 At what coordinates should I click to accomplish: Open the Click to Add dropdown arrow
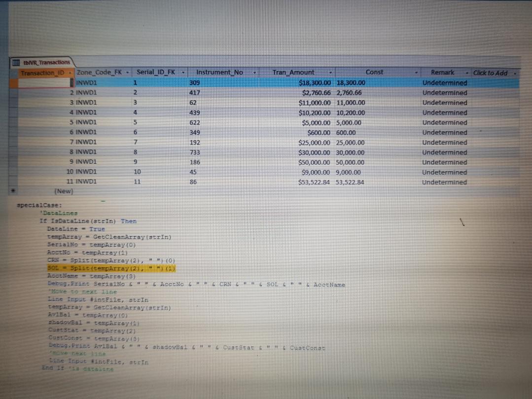[x=515, y=73]
